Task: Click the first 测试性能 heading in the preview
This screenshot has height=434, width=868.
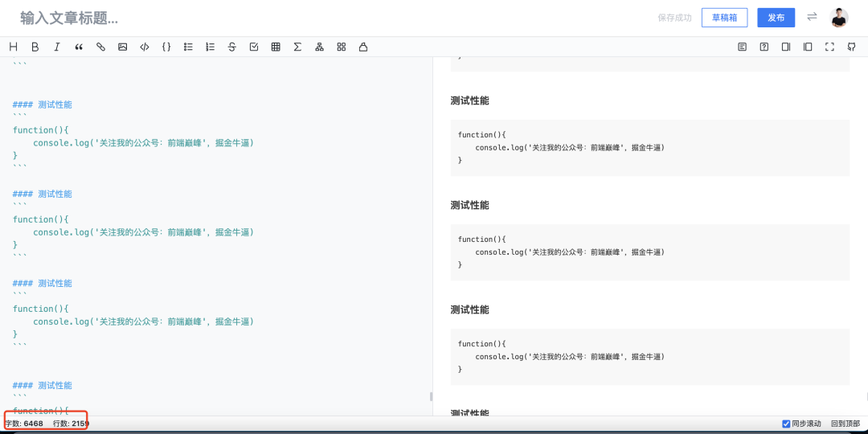Action: pos(469,100)
